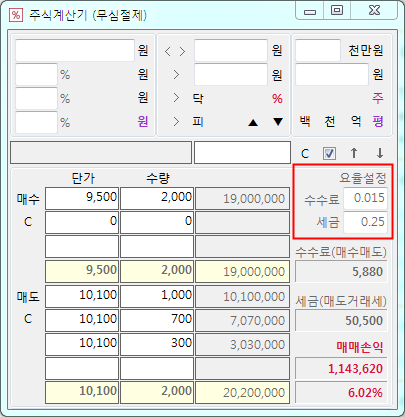Click the 억 unit button
Image resolution: width=405 pixels, height=417 pixels.
pyautogui.click(x=356, y=121)
